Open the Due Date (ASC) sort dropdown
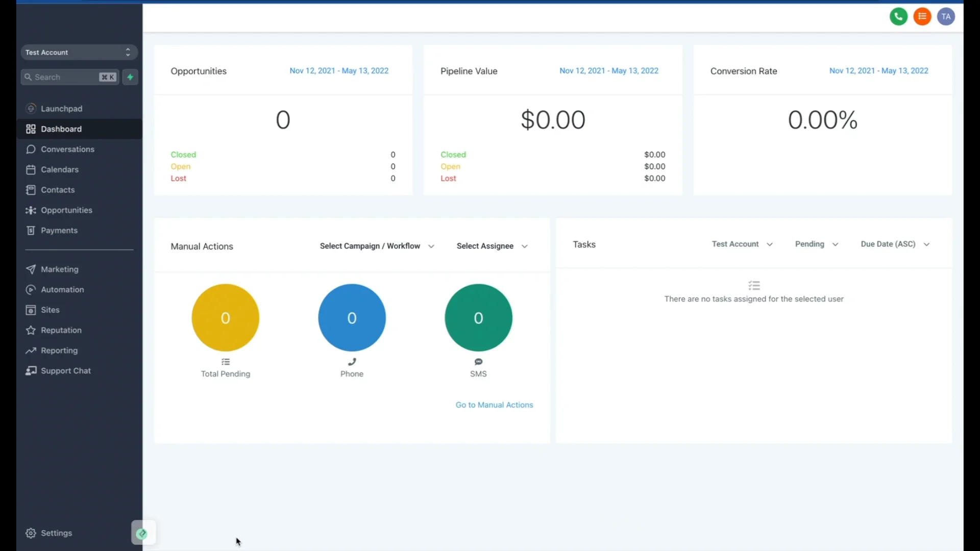980x551 pixels. [895, 244]
